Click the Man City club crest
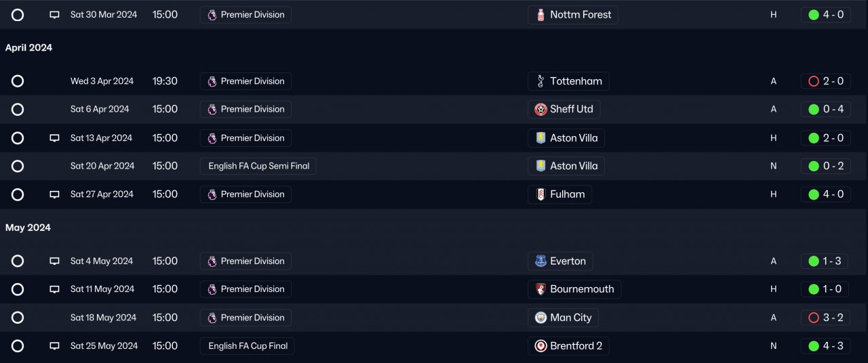Screen dimensions: 868x363 pos(540,318)
